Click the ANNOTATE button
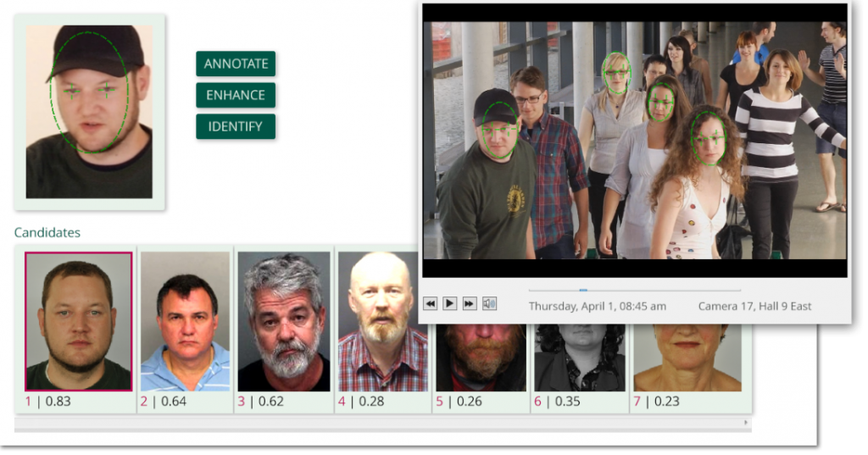This screenshot has height=455, width=868. coord(236,64)
